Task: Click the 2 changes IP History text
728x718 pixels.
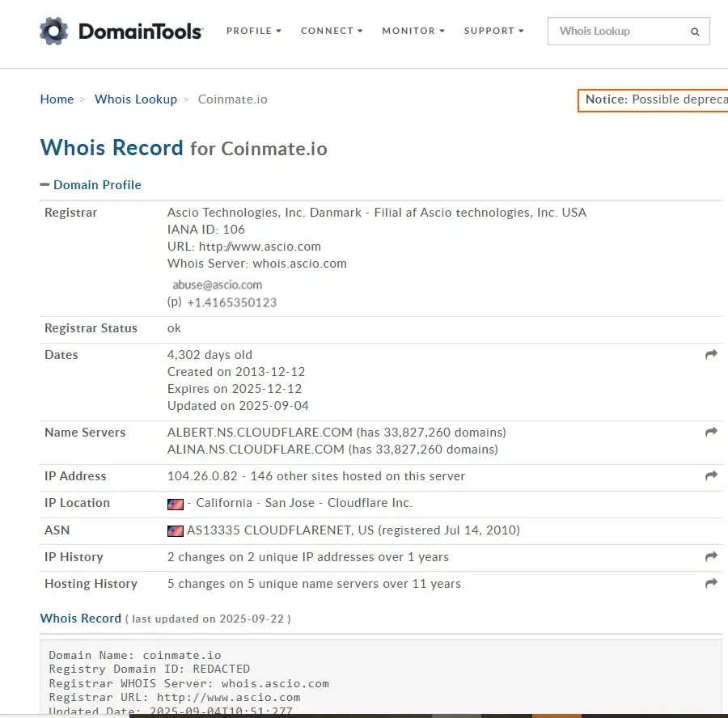Action: (308, 556)
